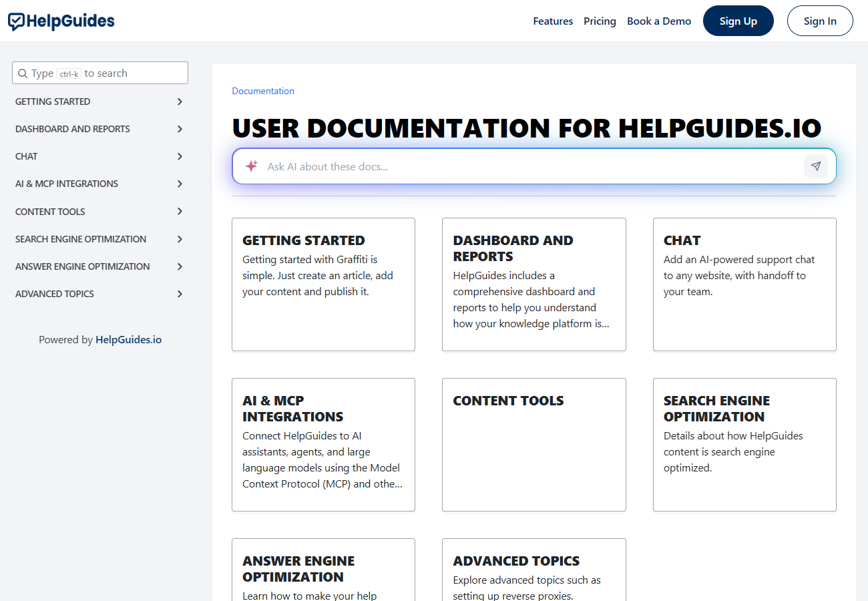868x601 pixels.
Task: Open the Getting Started card
Action: [323, 284]
